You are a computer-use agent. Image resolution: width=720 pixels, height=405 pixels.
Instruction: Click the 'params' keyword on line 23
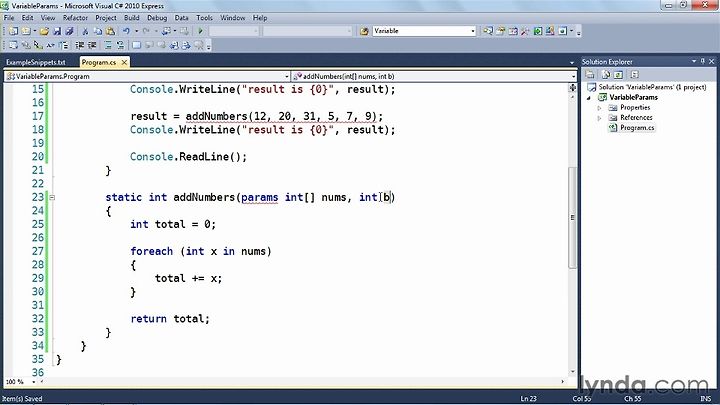point(259,197)
